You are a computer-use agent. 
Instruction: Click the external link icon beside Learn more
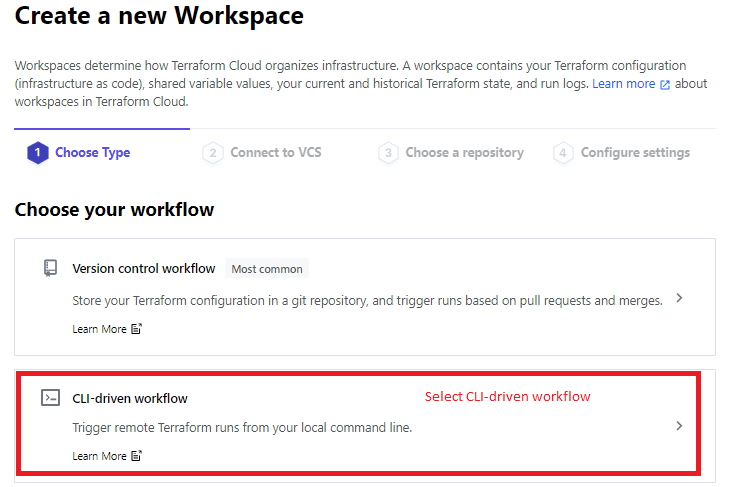665,85
